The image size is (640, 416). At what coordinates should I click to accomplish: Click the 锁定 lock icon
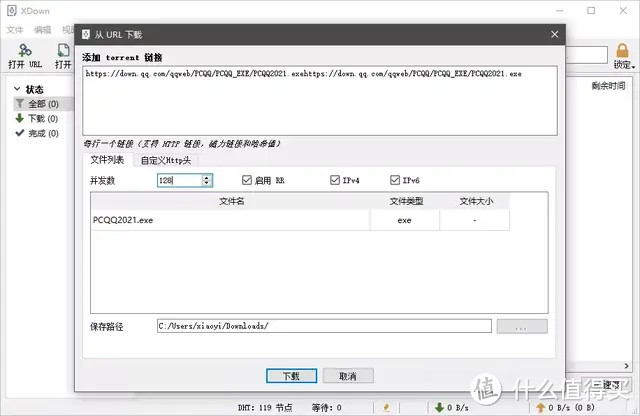coord(622,51)
